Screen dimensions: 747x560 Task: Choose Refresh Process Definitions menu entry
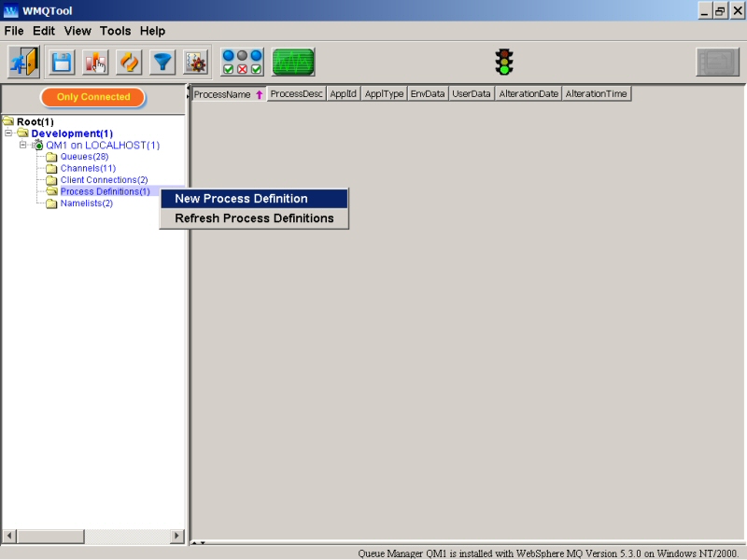click(254, 218)
